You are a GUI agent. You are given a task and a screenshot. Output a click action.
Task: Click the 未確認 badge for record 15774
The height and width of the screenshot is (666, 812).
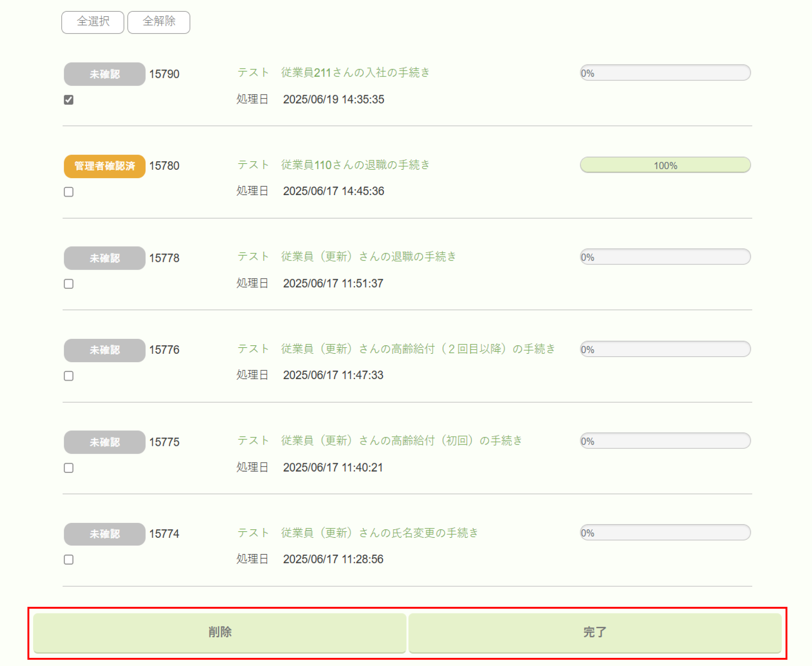tap(105, 534)
